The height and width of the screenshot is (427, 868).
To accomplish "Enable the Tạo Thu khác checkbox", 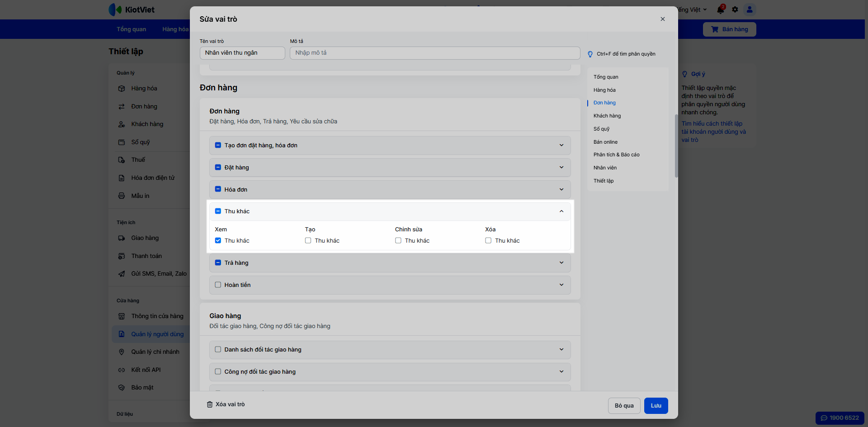I will pos(308,241).
